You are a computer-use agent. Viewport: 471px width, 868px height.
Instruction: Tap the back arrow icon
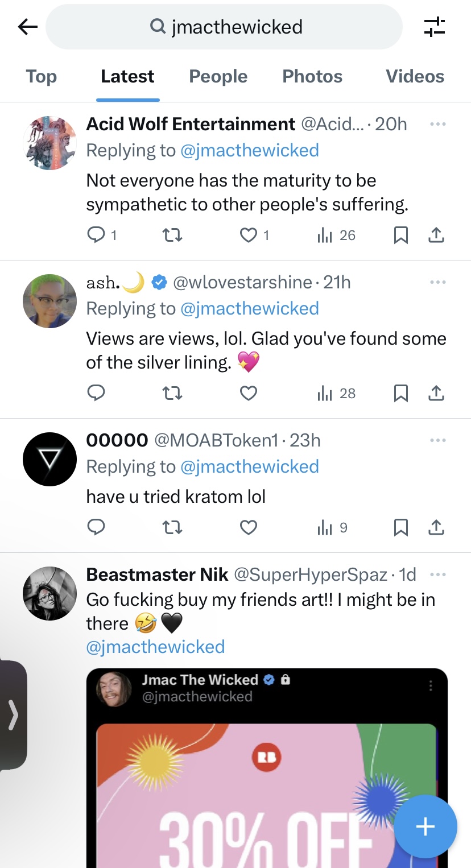[x=27, y=27]
